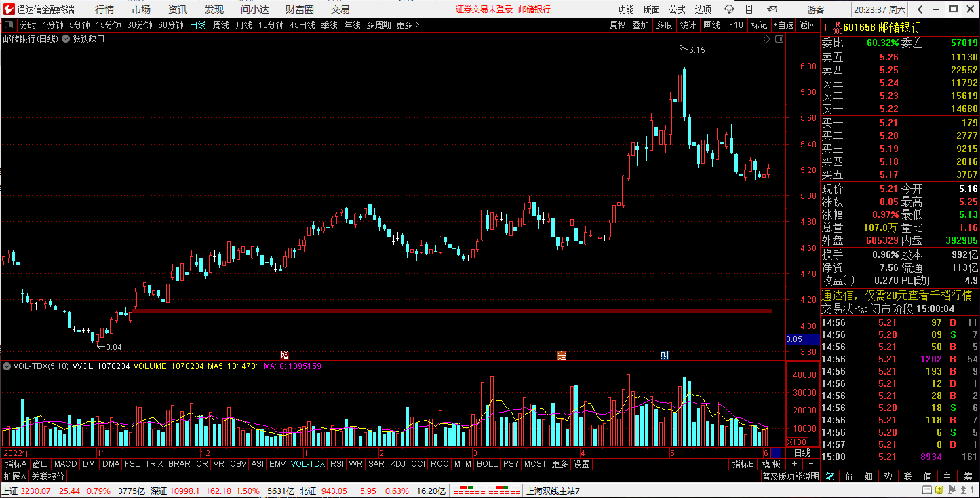Open the 资讯 menu
980x498 pixels.
(178, 9)
